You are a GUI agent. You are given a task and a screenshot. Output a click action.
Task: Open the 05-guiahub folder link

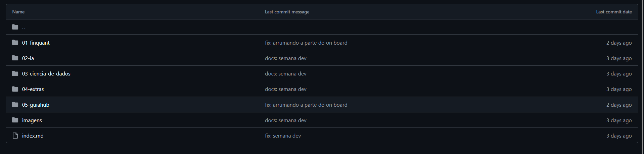[36, 105]
